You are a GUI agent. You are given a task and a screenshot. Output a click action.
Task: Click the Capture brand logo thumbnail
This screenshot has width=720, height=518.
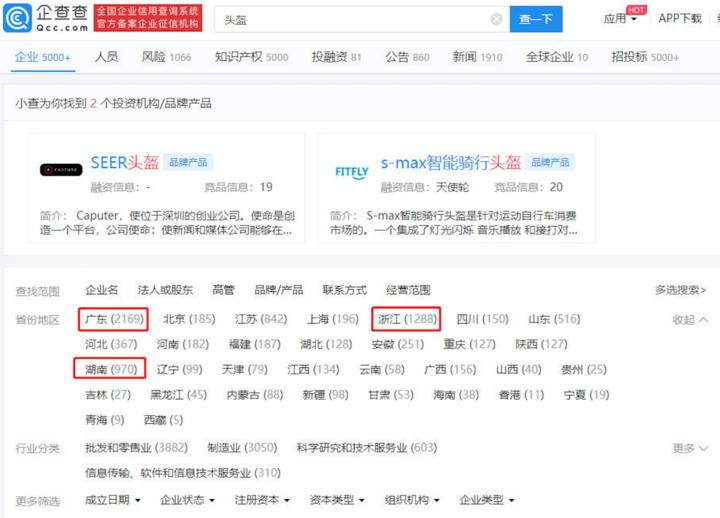(61, 170)
